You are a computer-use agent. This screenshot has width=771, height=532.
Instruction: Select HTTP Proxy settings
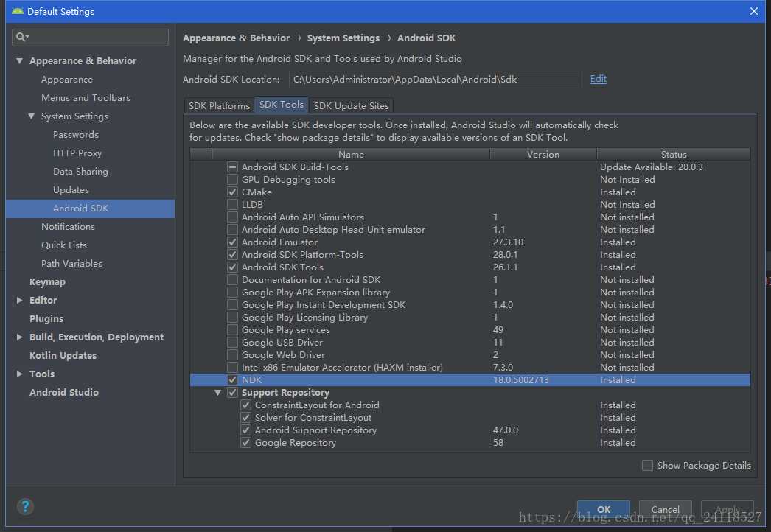click(x=77, y=153)
